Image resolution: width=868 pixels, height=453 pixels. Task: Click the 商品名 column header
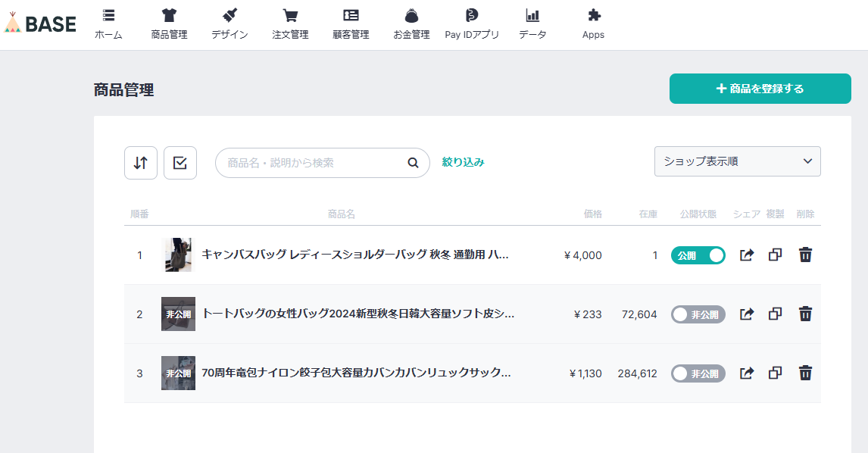341,214
